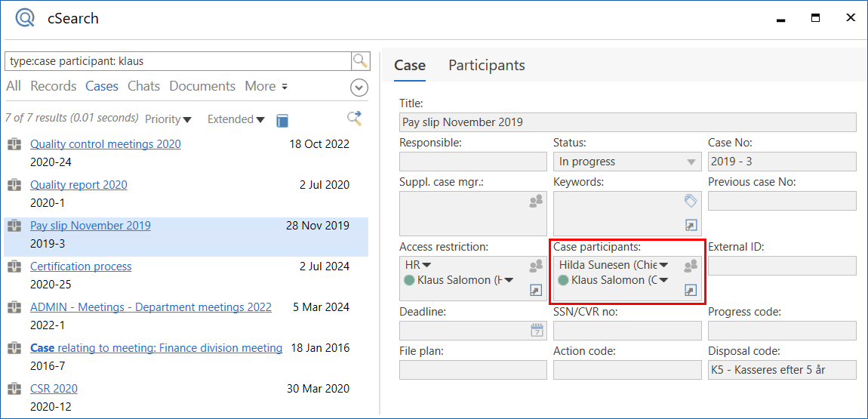Click the magnifier search button in search box
This screenshot has height=419, width=868.
click(x=361, y=61)
